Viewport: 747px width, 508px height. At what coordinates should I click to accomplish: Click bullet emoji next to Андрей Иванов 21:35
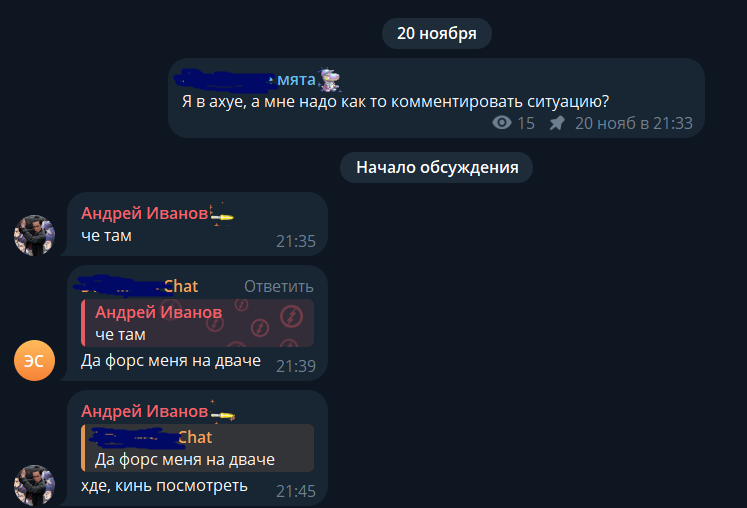(222, 215)
